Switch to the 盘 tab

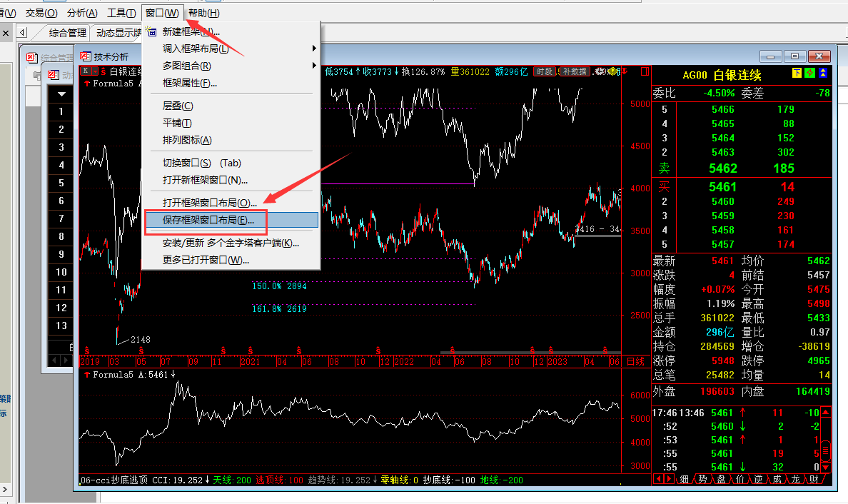pyautogui.click(x=722, y=479)
